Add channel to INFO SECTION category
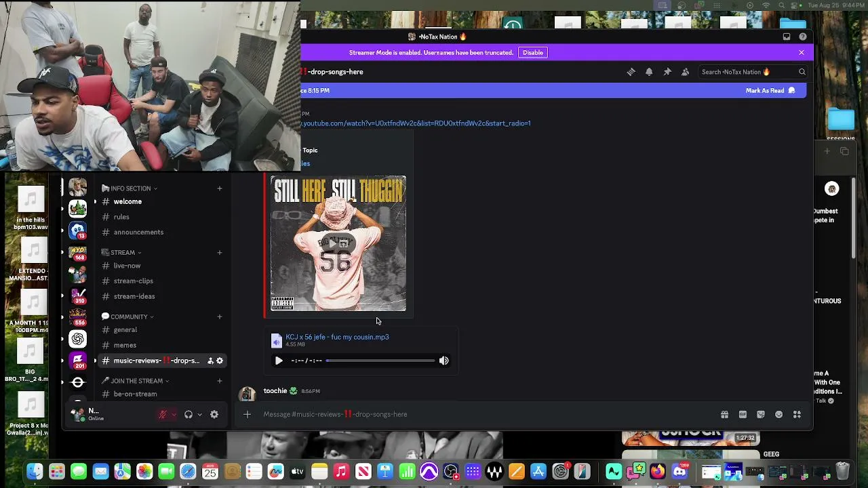 pyautogui.click(x=219, y=188)
